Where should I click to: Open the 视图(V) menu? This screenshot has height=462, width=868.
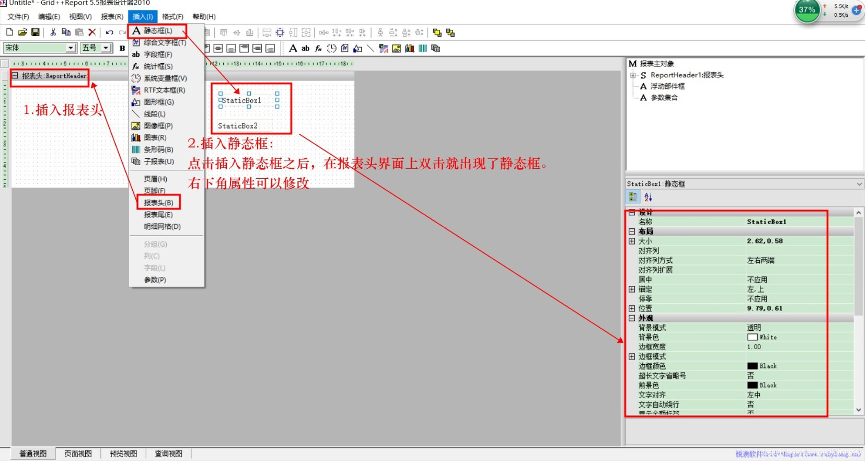point(80,17)
